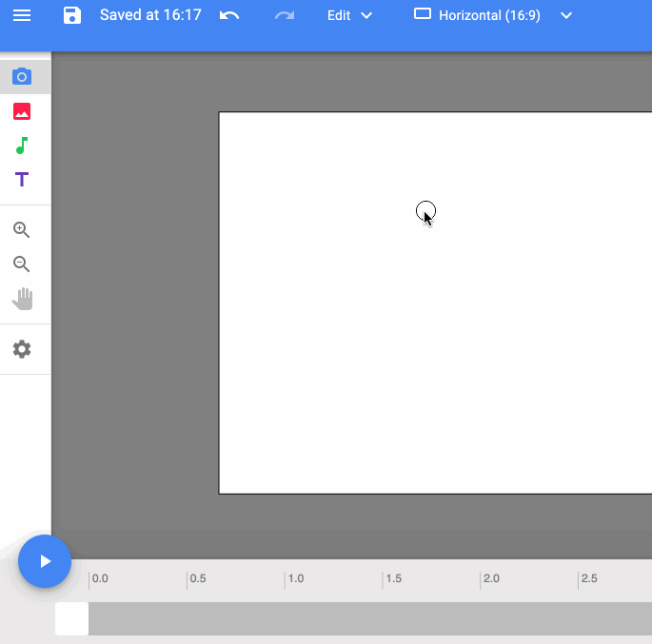Select the first frame in the timeline
652x644 pixels.
(x=72, y=618)
